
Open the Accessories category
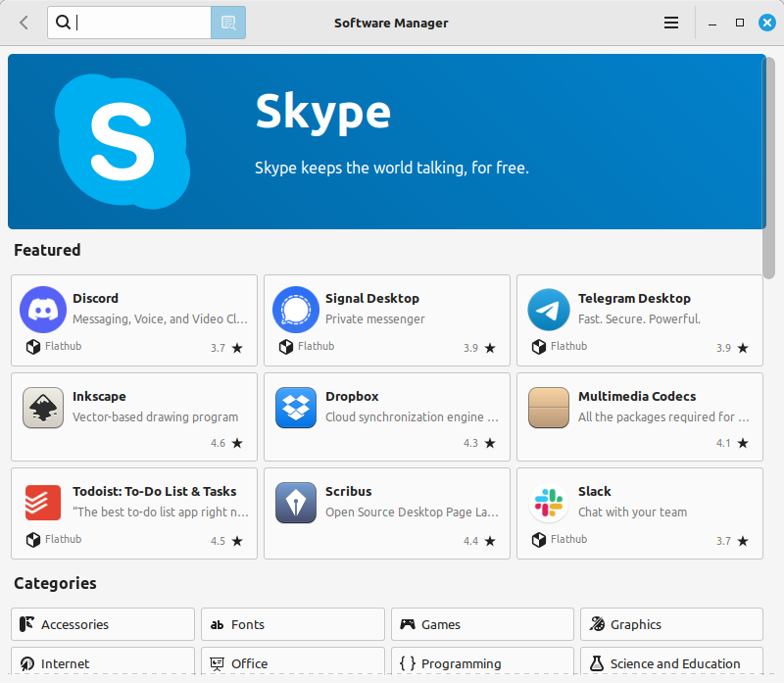tap(103, 624)
